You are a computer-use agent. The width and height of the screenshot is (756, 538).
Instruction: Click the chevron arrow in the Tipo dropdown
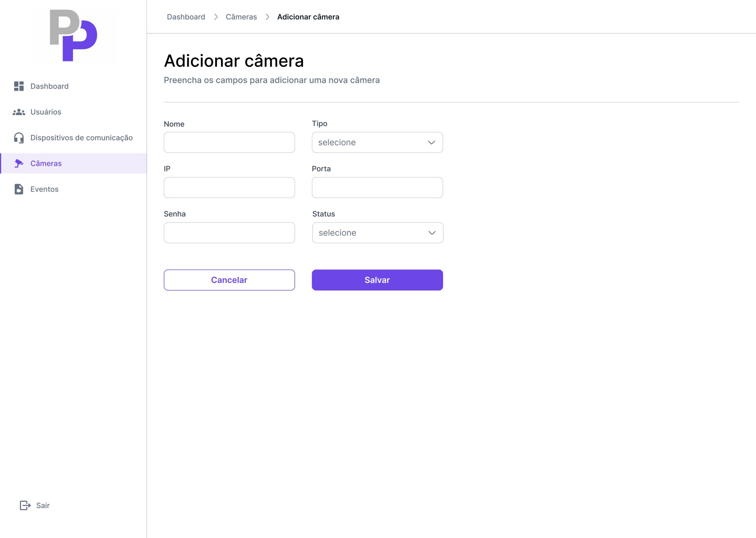click(x=431, y=142)
